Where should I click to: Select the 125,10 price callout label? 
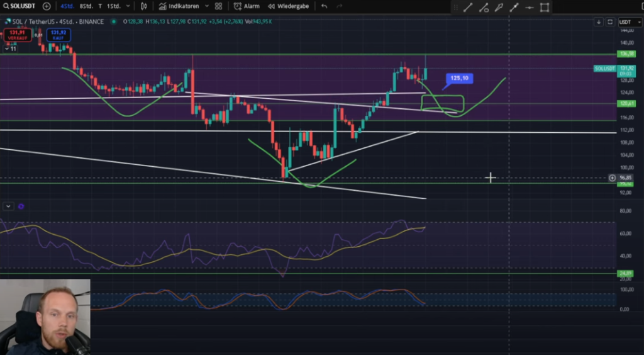tap(460, 78)
